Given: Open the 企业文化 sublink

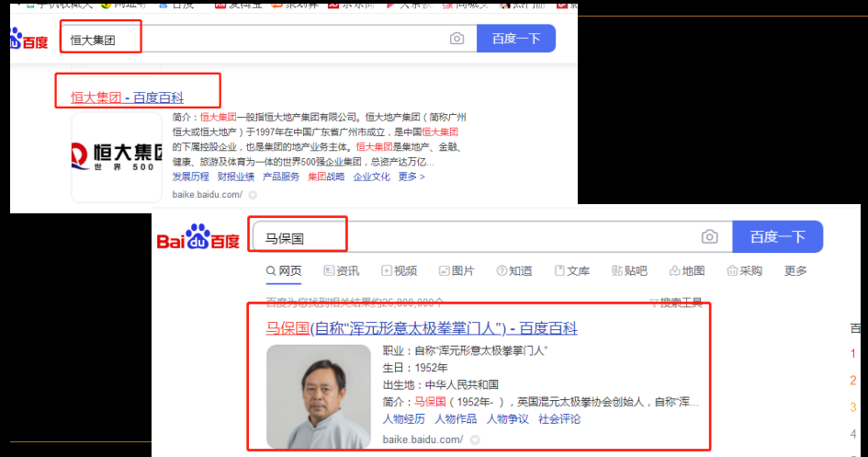Looking at the screenshot, I should (371, 177).
